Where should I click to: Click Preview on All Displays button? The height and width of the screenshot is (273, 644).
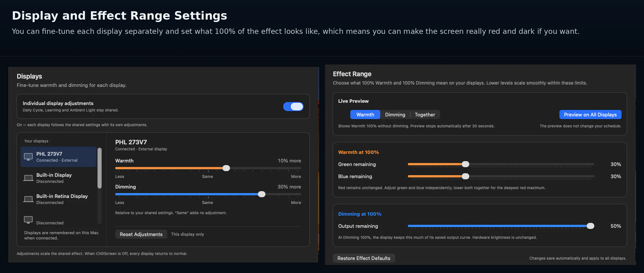(590, 115)
